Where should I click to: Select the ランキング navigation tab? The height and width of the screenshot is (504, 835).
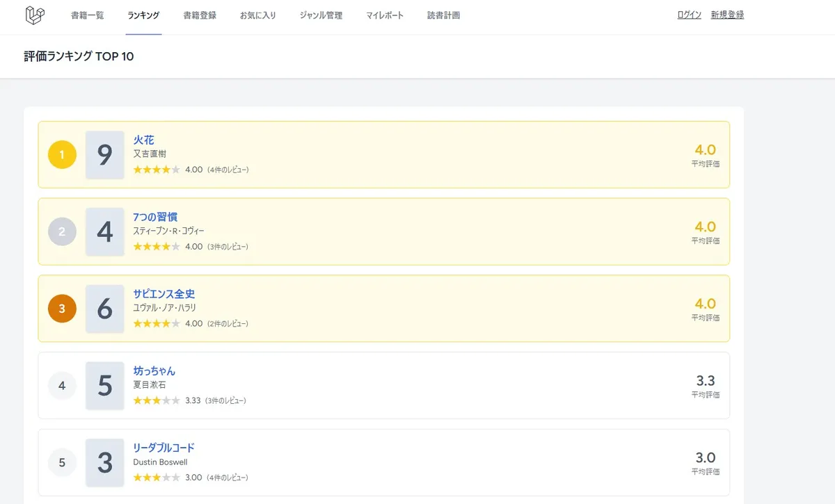click(143, 15)
